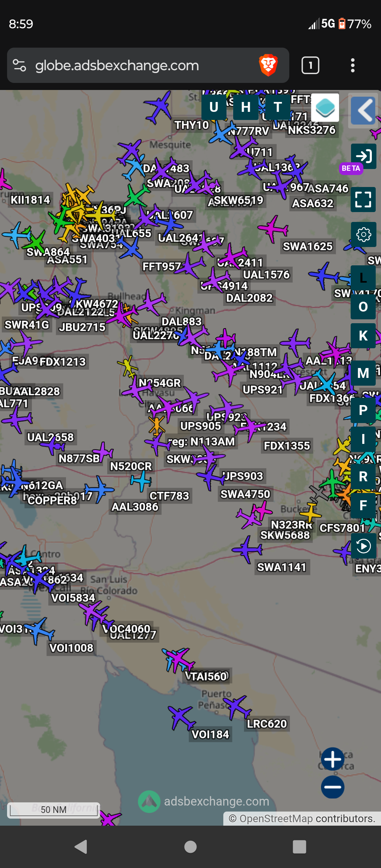Screen dimensions: 381x868
Task: Select aircraft labeled FDX1213
Action: tap(25, 342)
